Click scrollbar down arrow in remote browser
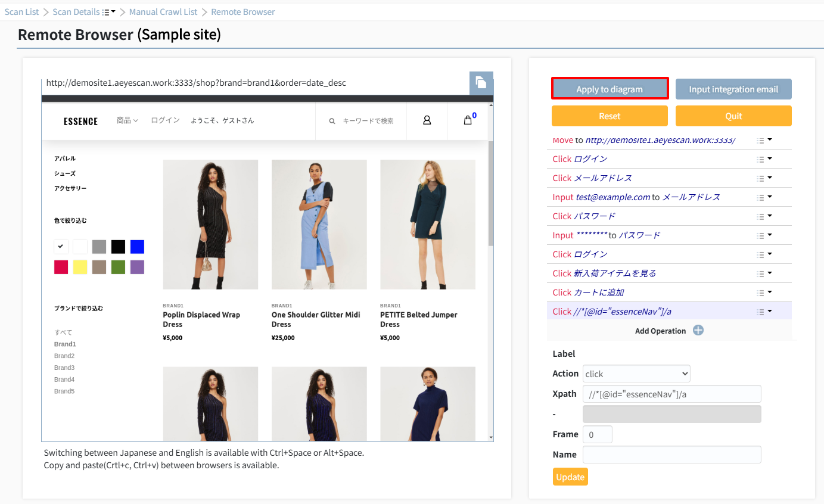This screenshot has height=504, width=824. coord(491,437)
